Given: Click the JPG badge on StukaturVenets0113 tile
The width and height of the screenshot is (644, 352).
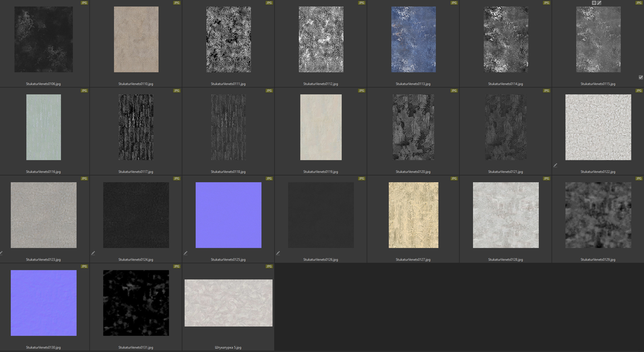Looking at the screenshot, I should click(454, 3).
